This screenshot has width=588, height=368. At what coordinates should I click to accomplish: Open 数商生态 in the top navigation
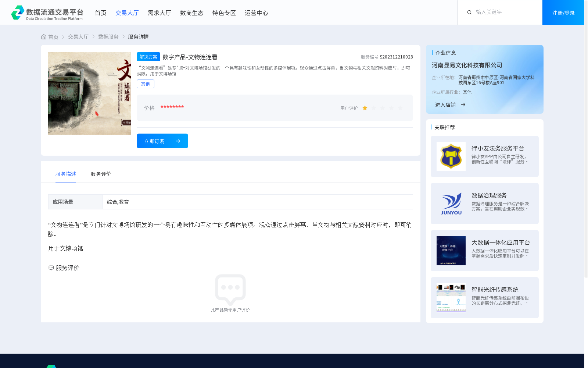192,13
